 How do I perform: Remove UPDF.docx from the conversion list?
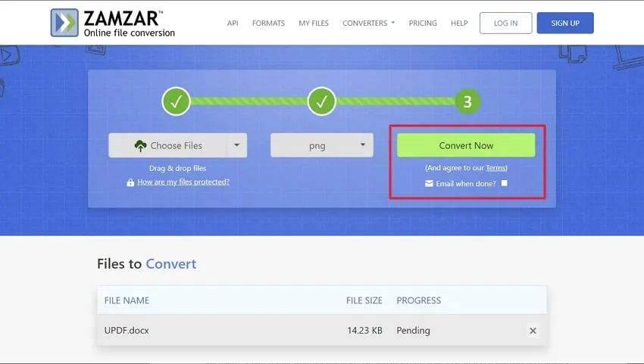click(533, 331)
